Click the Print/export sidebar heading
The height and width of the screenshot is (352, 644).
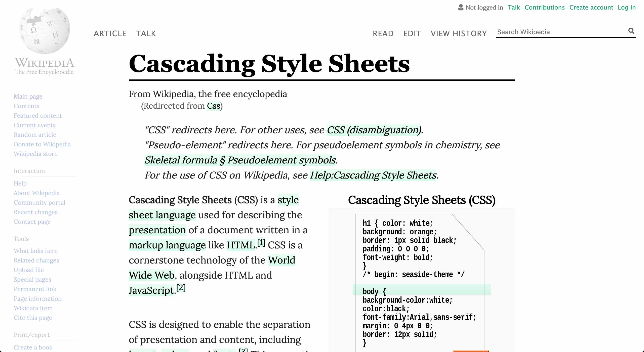32,335
